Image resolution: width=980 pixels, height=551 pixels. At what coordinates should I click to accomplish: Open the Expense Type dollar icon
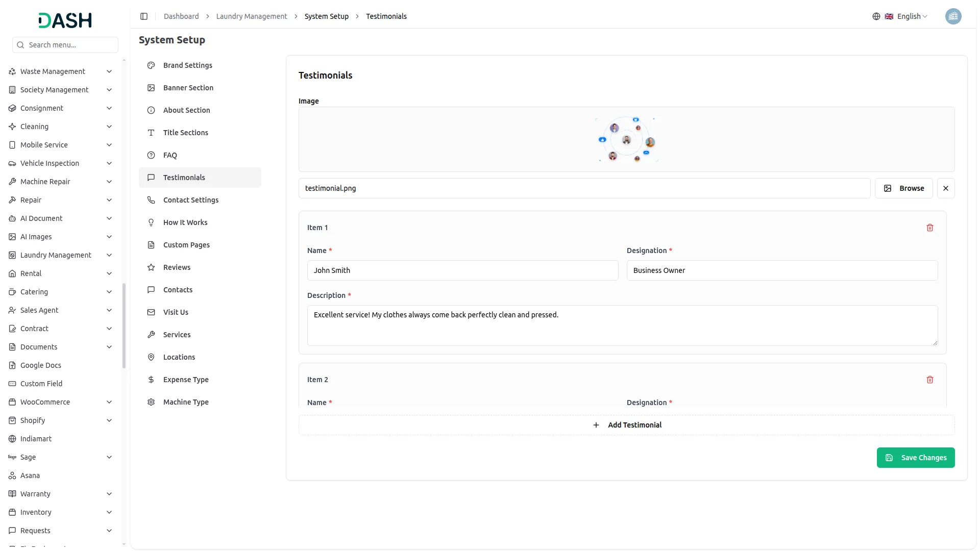click(151, 379)
